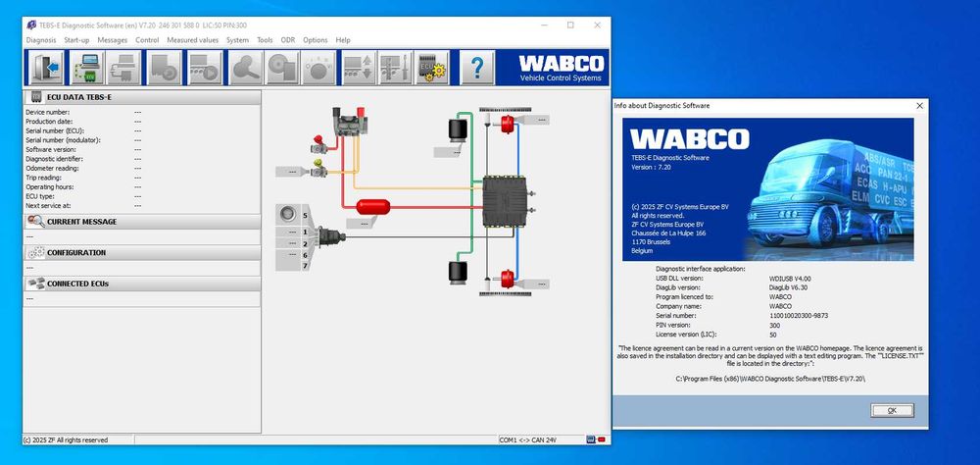Open the Measured values menu

192,40
